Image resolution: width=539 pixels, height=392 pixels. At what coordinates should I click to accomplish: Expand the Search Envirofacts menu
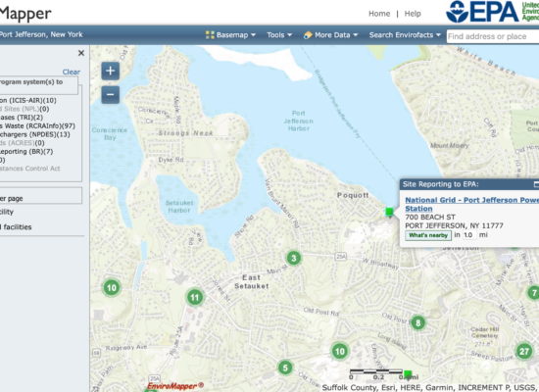click(405, 35)
